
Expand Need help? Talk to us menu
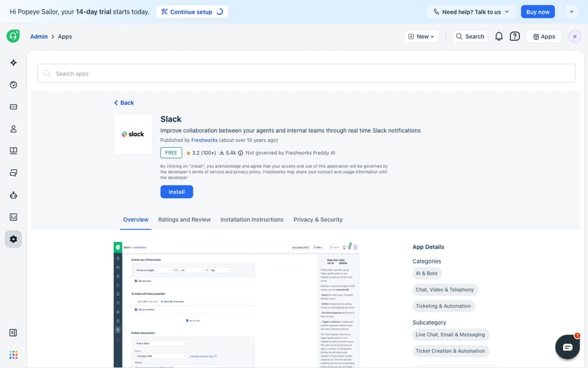[x=471, y=12]
